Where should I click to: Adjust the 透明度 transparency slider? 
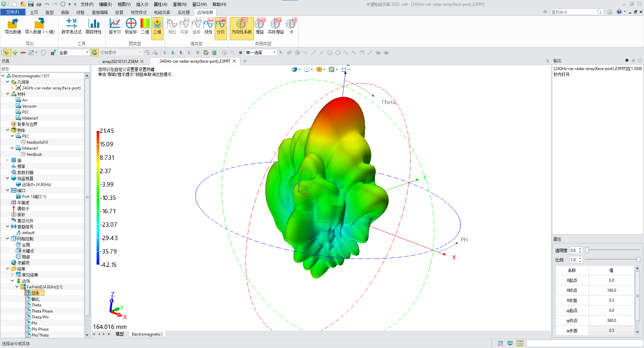pyautogui.click(x=587, y=251)
